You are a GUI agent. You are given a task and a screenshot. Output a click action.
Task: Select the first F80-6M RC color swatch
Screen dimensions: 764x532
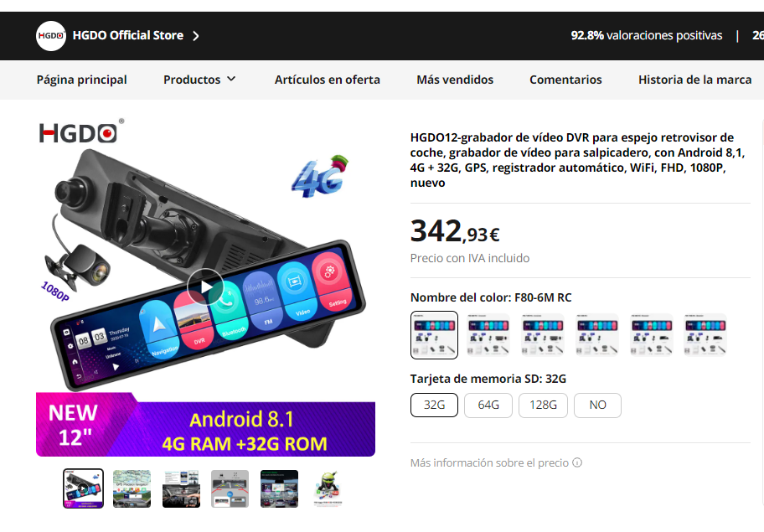tap(434, 335)
